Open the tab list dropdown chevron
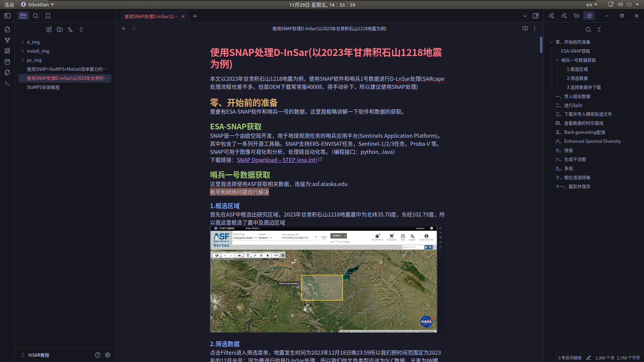 coord(525,16)
